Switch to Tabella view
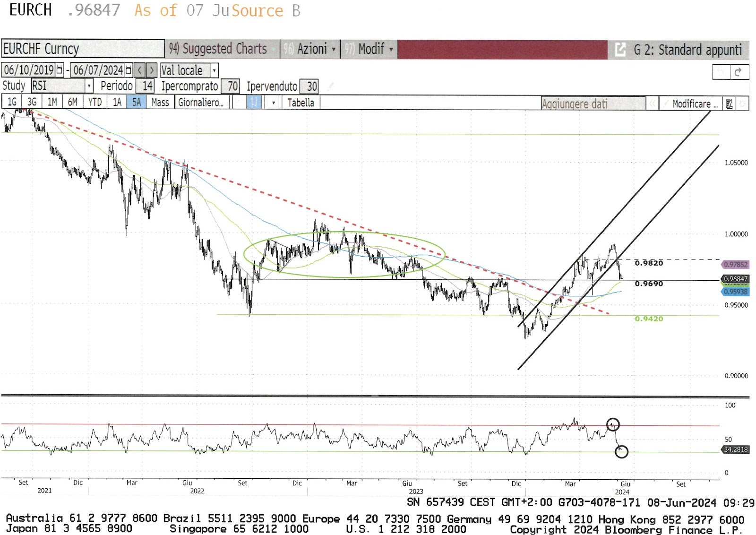This screenshot has height=535, width=756. point(301,103)
